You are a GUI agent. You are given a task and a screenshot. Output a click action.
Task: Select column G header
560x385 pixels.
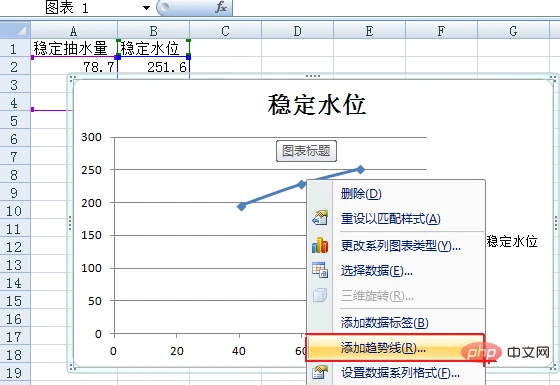513,30
